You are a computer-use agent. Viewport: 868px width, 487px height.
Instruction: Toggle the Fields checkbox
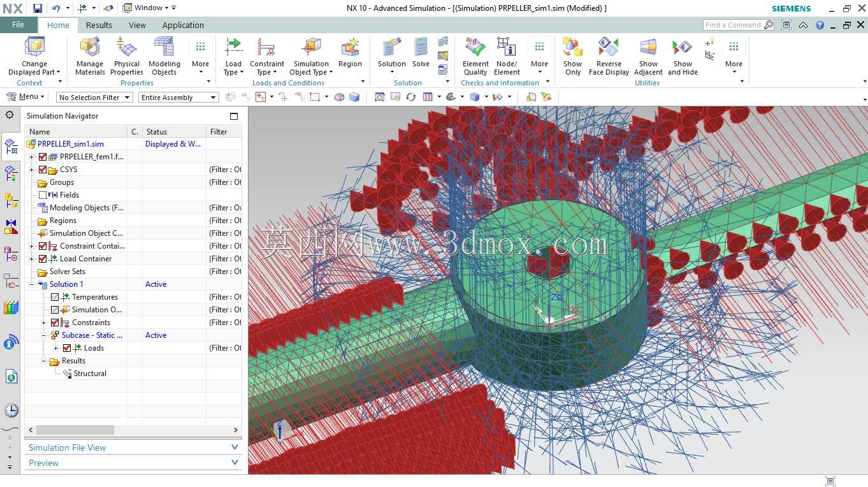coord(43,195)
